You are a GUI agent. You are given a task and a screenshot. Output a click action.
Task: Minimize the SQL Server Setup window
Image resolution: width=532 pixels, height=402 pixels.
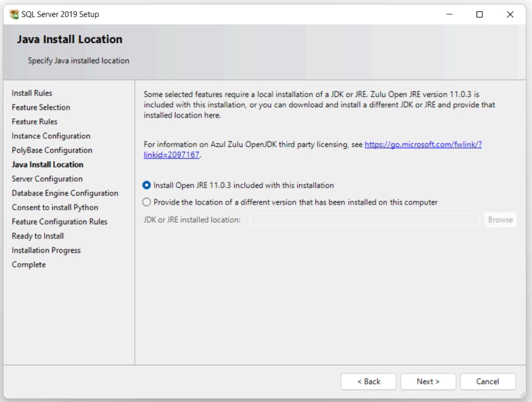tap(449, 15)
